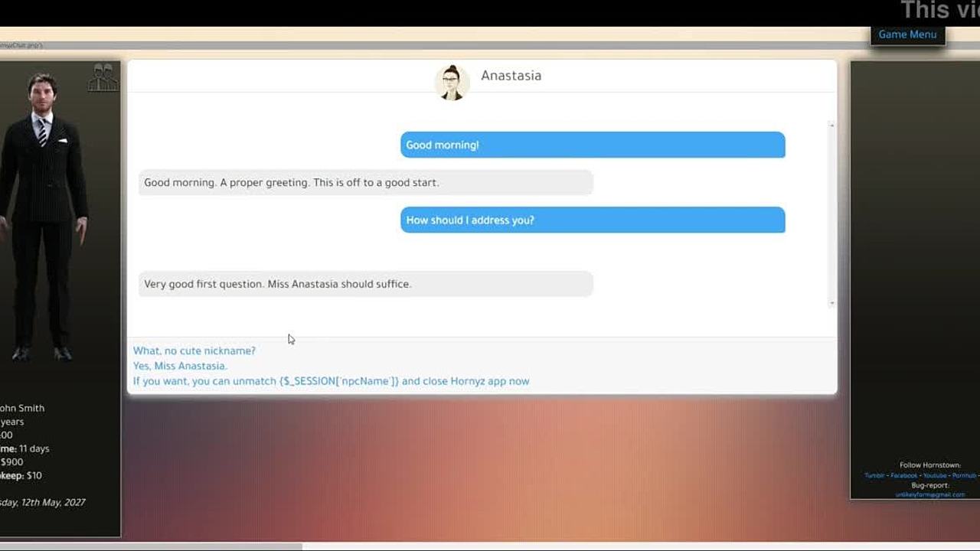Click the "Good morning!" sent message bubble
Viewport: 980px width, 551px height.
(592, 145)
